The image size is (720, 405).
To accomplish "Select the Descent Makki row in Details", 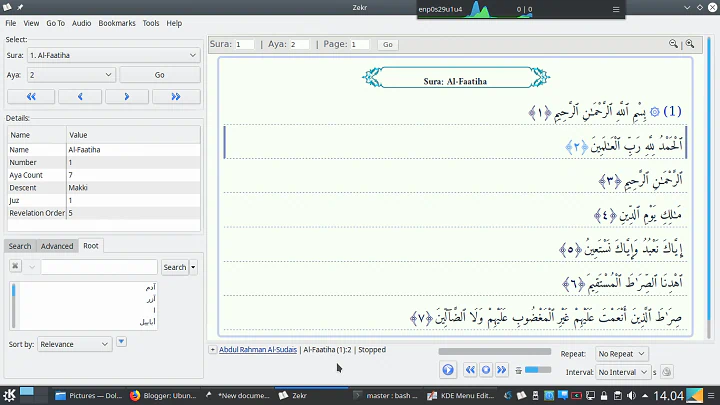I will [104, 188].
